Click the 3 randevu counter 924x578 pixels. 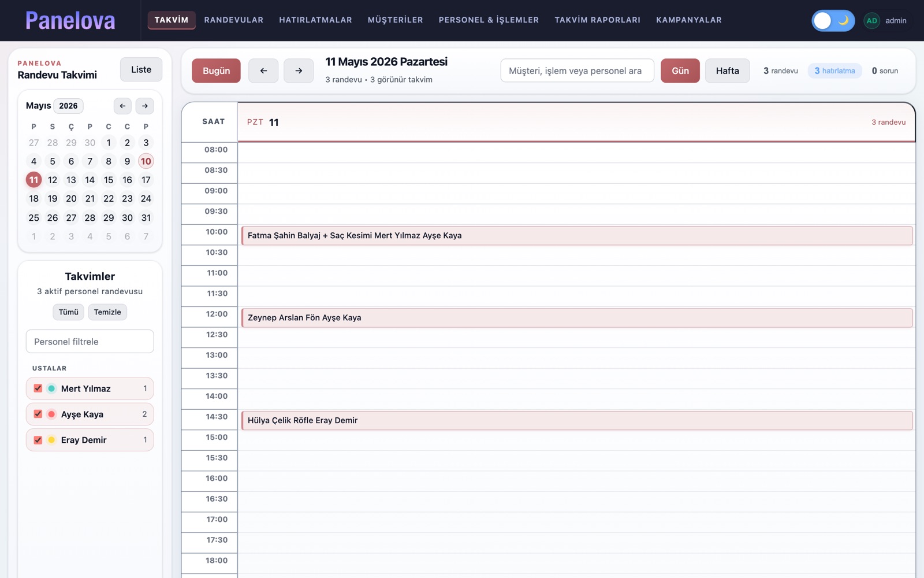(x=781, y=71)
